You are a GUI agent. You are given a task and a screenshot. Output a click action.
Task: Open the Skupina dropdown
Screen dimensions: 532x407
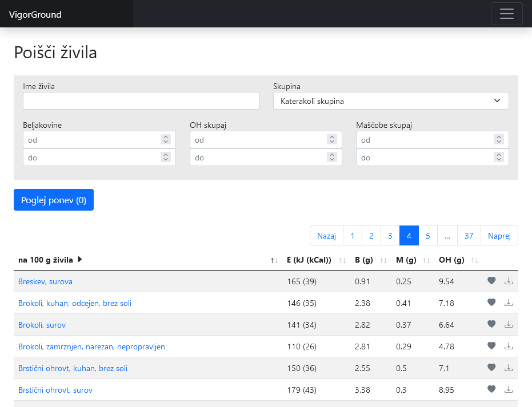[x=391, y=101]
